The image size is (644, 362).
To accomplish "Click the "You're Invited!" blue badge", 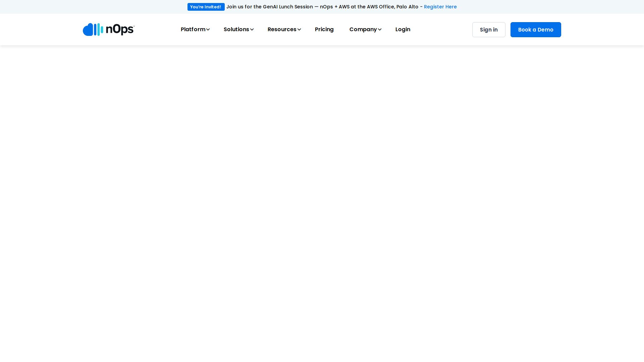I will [206, 7].
